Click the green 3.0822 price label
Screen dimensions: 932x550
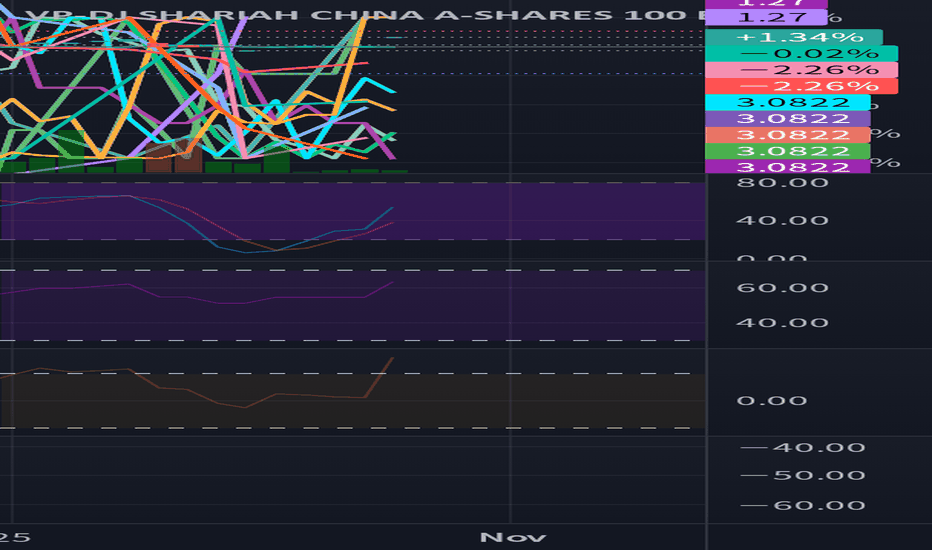coord(788,151)
